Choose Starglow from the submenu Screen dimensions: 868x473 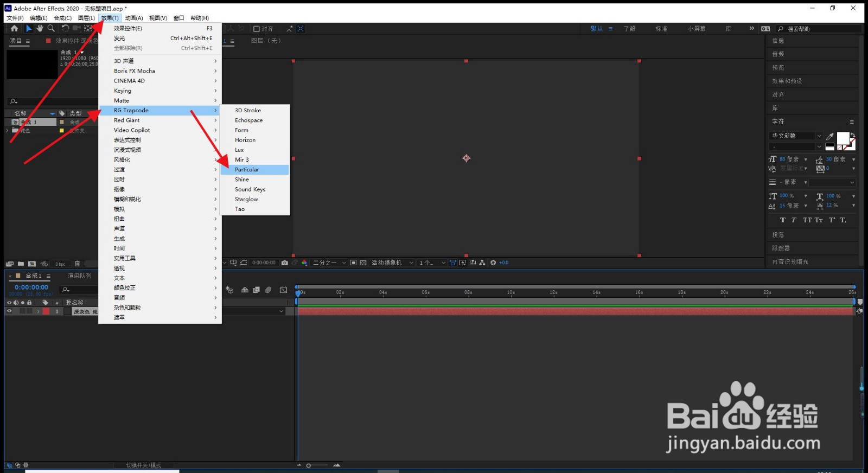click(x=255, y=199)
